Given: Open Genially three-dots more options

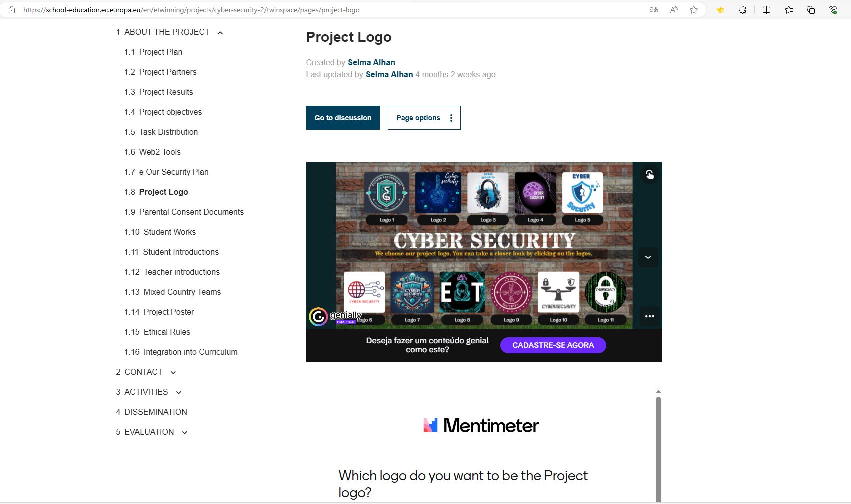Looking at the screenshot, I should pos(649,316).
